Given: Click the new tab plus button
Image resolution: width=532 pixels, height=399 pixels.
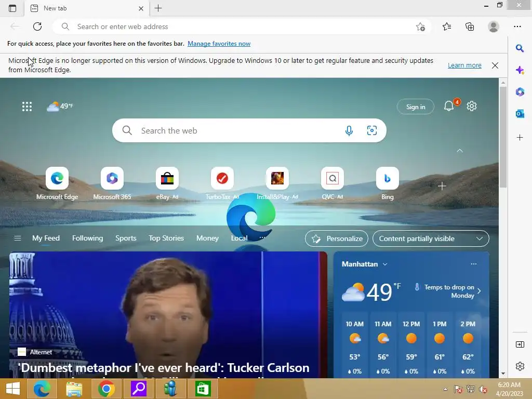Looking at the screenshot, I should click(x=158, y=8).
